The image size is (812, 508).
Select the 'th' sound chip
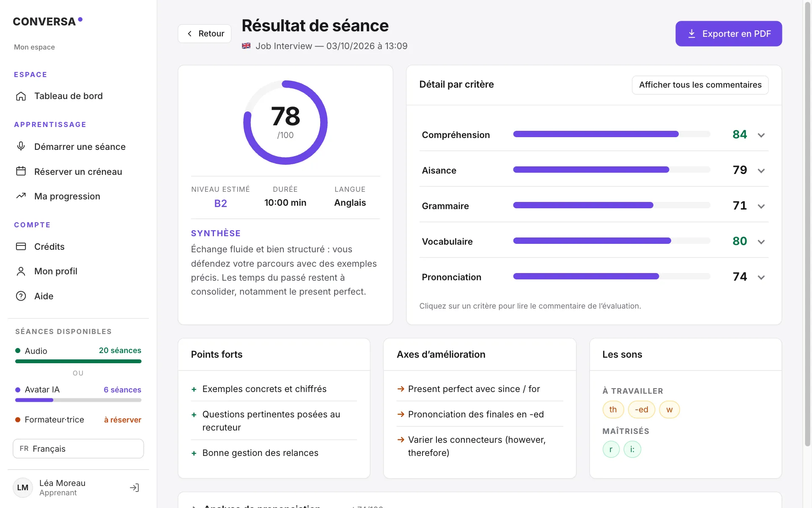[x=613, y=409]
